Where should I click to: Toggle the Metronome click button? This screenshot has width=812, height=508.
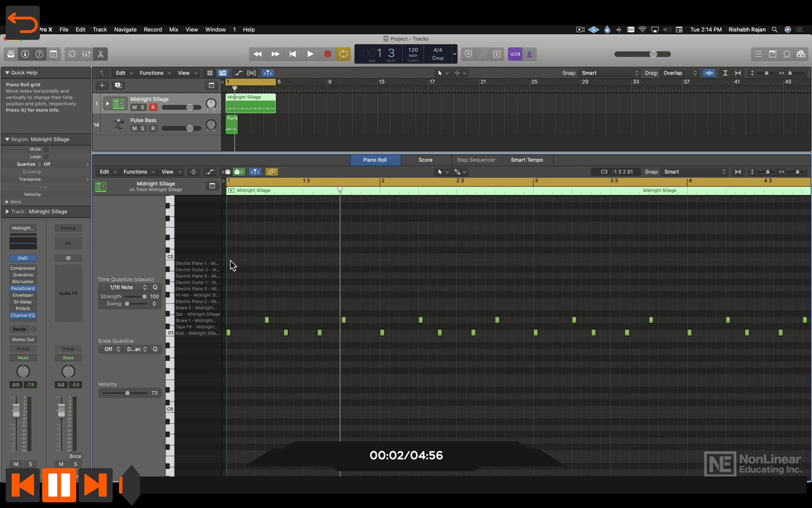pos(529,54)
